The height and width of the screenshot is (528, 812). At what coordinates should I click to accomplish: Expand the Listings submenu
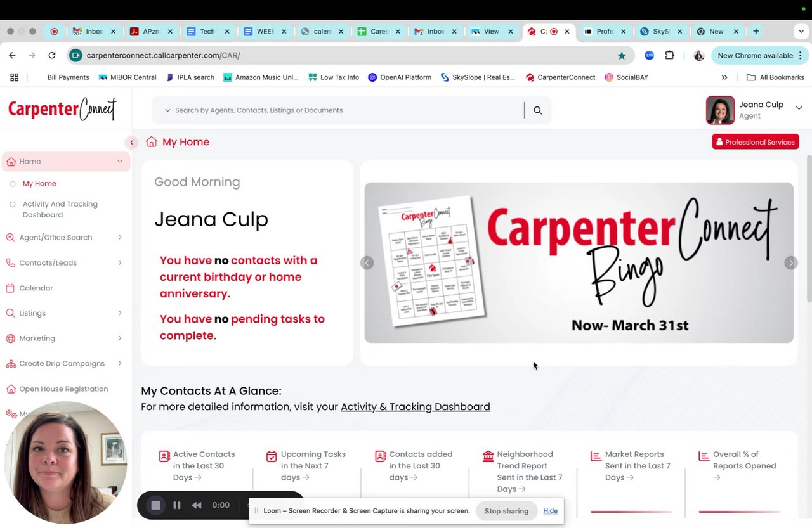pyautogui.click(x=120, y=313)
